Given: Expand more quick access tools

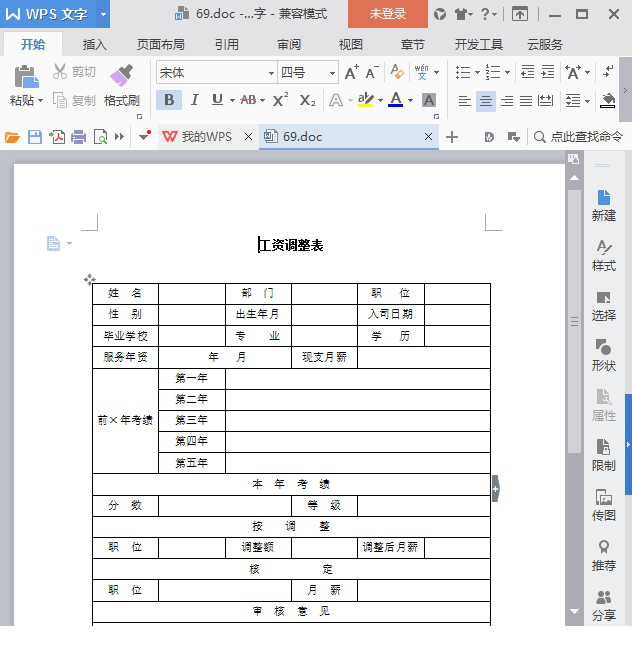Looking at the screenshot, I should (120, 137).
